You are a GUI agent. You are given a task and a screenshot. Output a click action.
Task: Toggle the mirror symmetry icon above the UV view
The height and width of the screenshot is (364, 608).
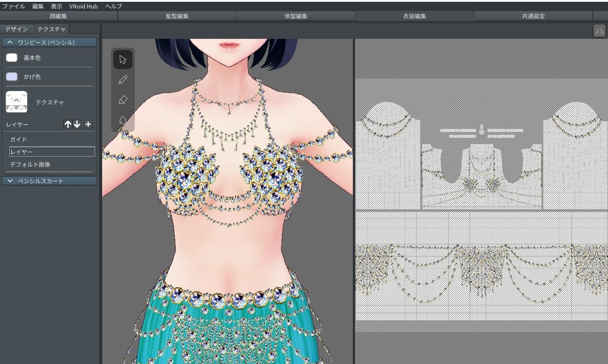click(599, 30)
